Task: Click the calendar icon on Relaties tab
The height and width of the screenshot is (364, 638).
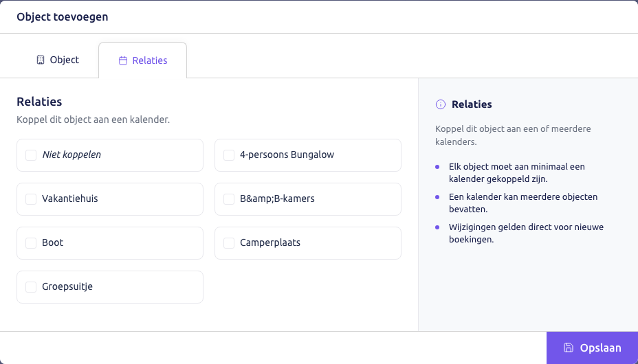Action: pos(123,60)
